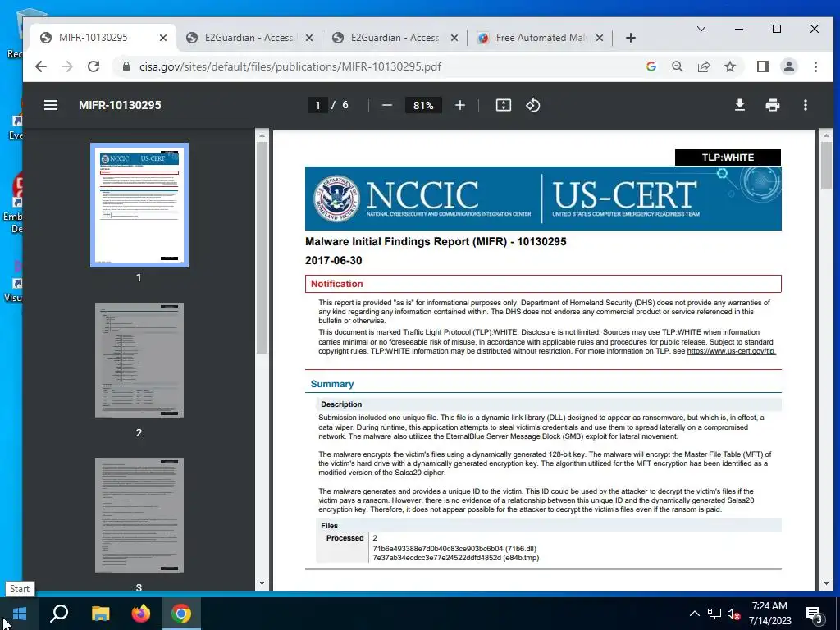Viewport: 840px width, 630px height.
Task: Click the MIFR-10130295 toolbar title
Action: coord(120,105)
